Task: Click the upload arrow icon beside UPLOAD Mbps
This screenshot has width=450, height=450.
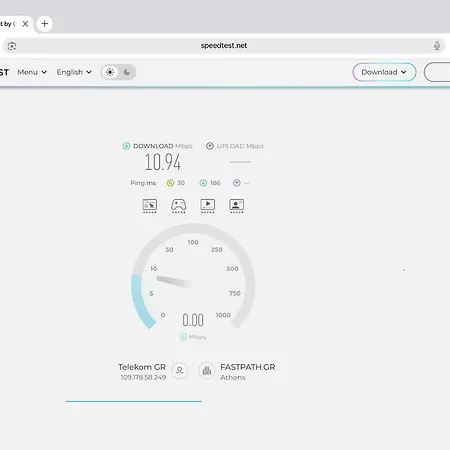Action: click(x=210, y=146)
